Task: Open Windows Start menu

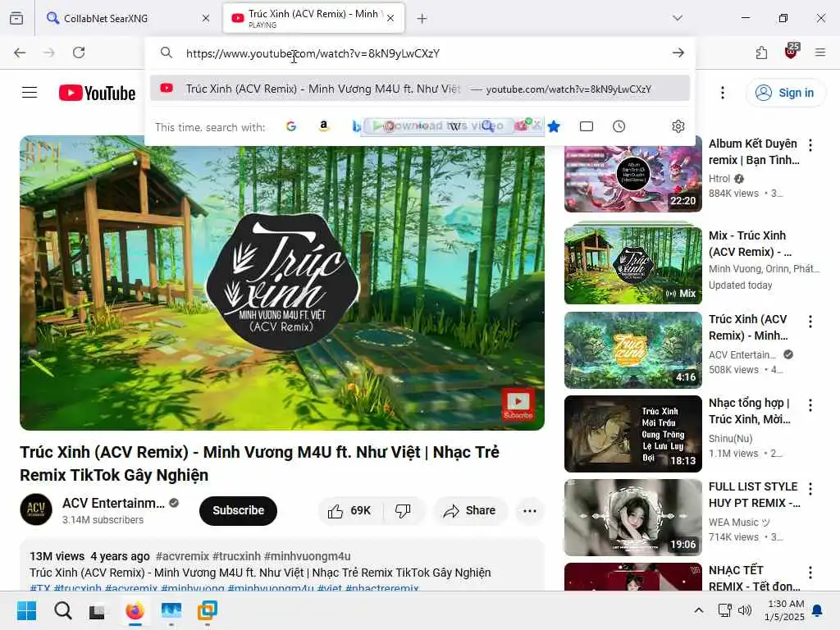Action: pyautogui.click(x=26, y=610)
